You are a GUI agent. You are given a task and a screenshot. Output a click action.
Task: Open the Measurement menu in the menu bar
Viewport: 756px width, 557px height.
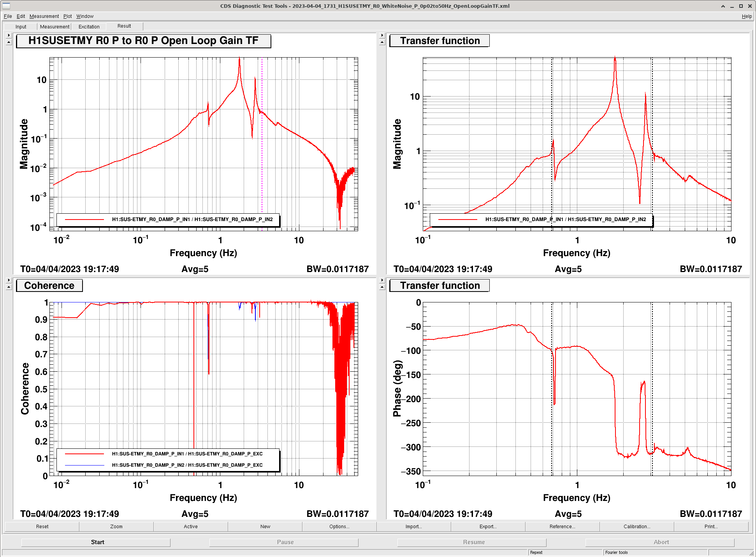[44, 16]
